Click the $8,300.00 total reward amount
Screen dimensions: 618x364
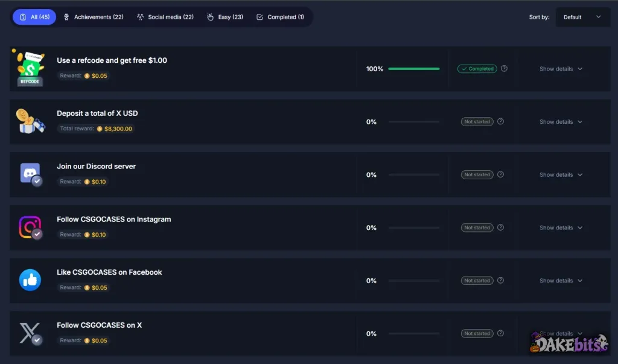(118, 129)
